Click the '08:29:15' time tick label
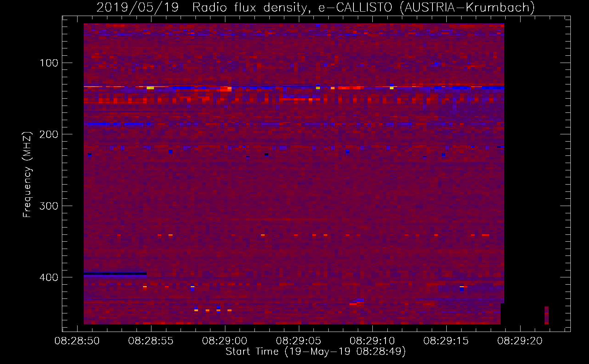Image resolution: width=589 pixels, height=364 pixels. click(446, 341)
